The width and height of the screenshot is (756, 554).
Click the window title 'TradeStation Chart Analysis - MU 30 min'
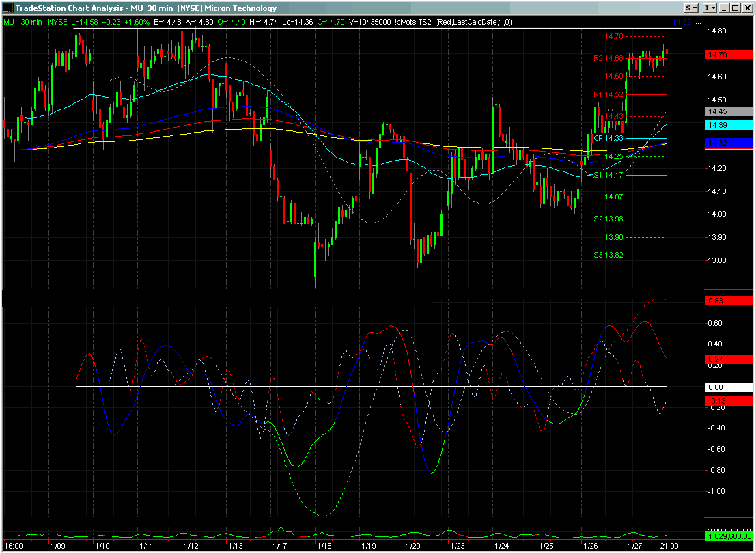[94, 8]
